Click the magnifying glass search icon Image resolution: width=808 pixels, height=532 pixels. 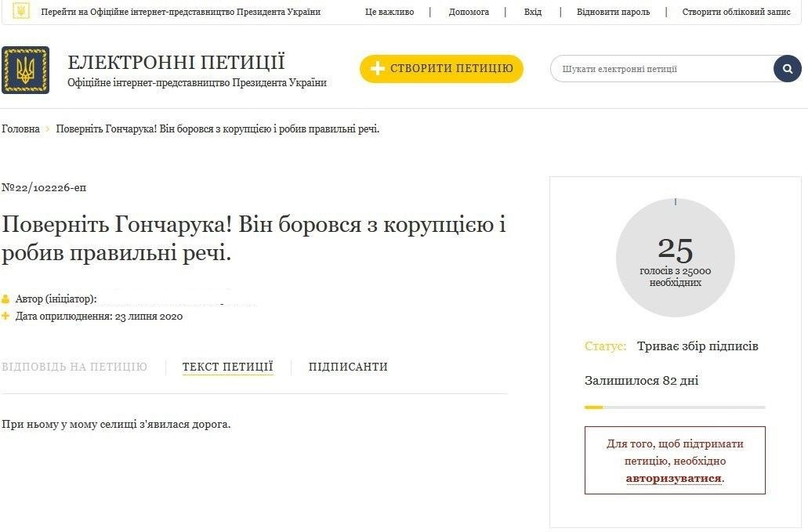tap(787, 68)
